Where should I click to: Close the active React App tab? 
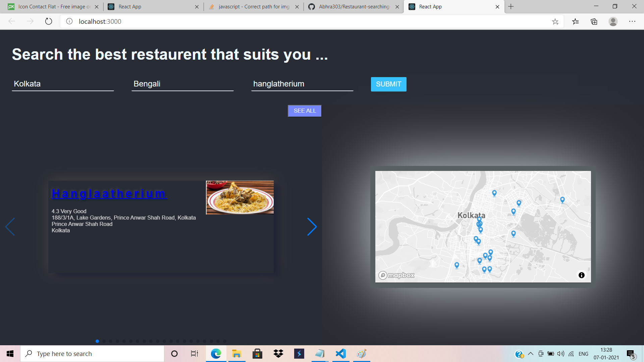(497, 7)
